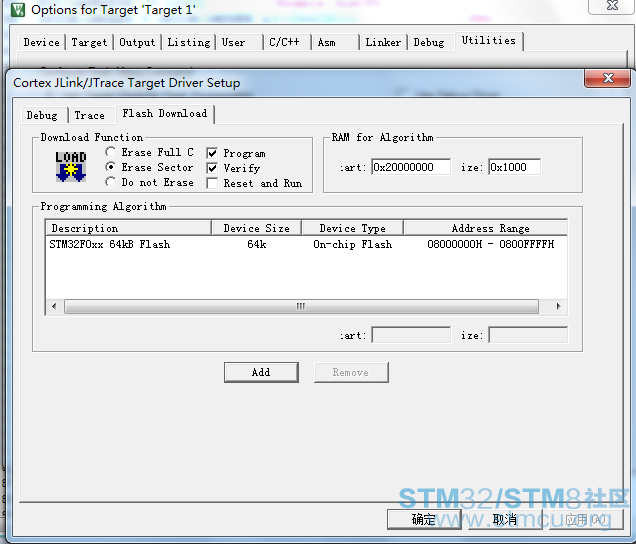Open the Flash Download tab
Image resolution: width=636 pixels, height=544 pixels.
(x=165, y=113)
